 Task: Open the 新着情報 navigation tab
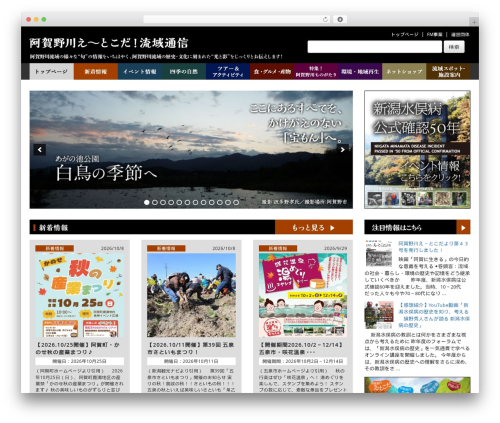[96, 71]
